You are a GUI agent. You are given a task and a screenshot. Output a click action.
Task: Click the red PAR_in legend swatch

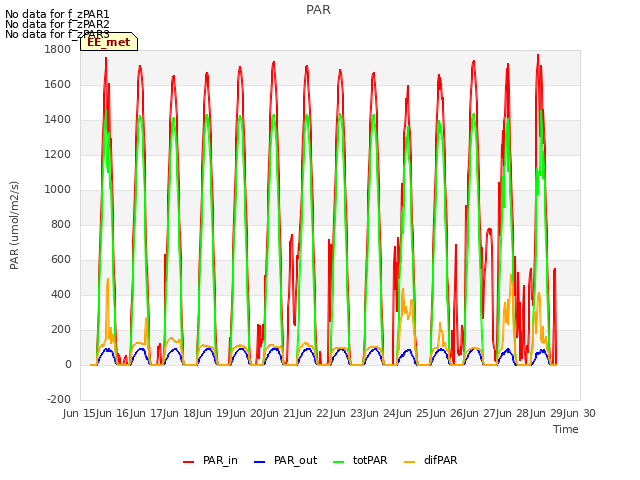[x=189, y=462]
